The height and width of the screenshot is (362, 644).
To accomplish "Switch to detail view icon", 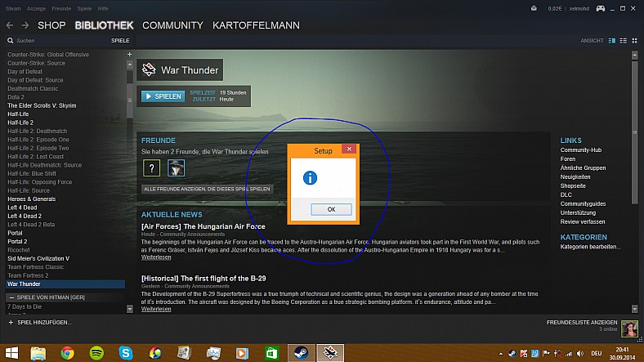I will point(612,41).
